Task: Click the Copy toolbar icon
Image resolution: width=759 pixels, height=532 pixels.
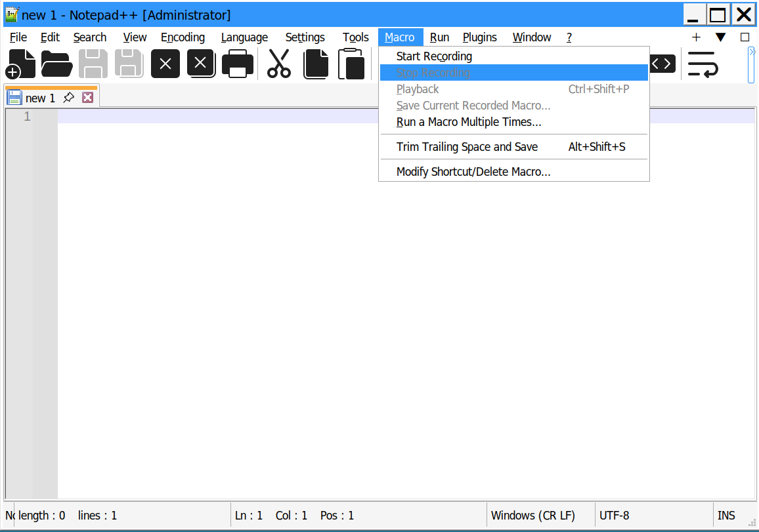Action: tap(316, 63)
